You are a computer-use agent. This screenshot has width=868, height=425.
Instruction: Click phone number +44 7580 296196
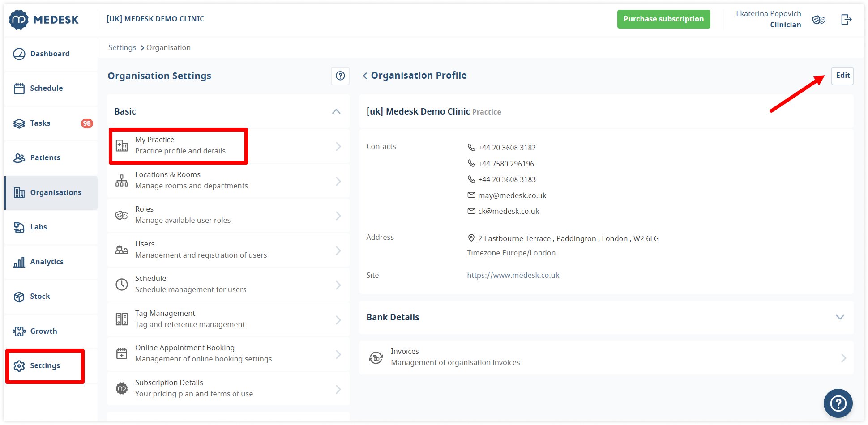pos(506,164)
